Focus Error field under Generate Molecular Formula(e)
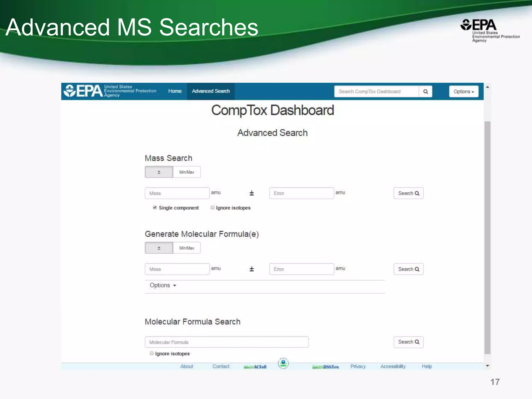This screenshot has height=399, width=532. (302, 269)
